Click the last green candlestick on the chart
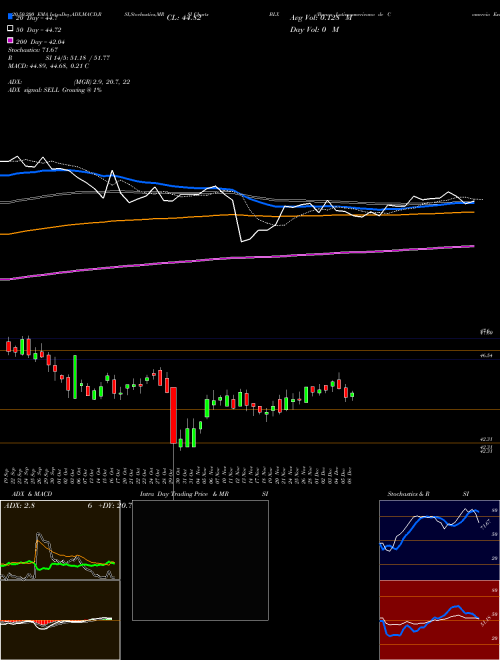Screen dimensions: 500x660 click(352, 395)
